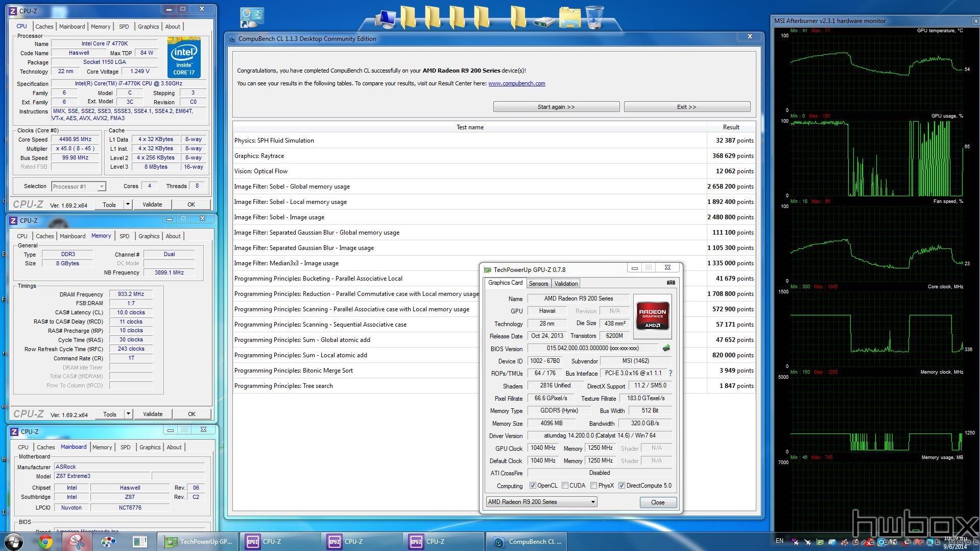This screenshot has height=551, width=980.
Task: Open the Windows Start orb
Action: (13, 541)
